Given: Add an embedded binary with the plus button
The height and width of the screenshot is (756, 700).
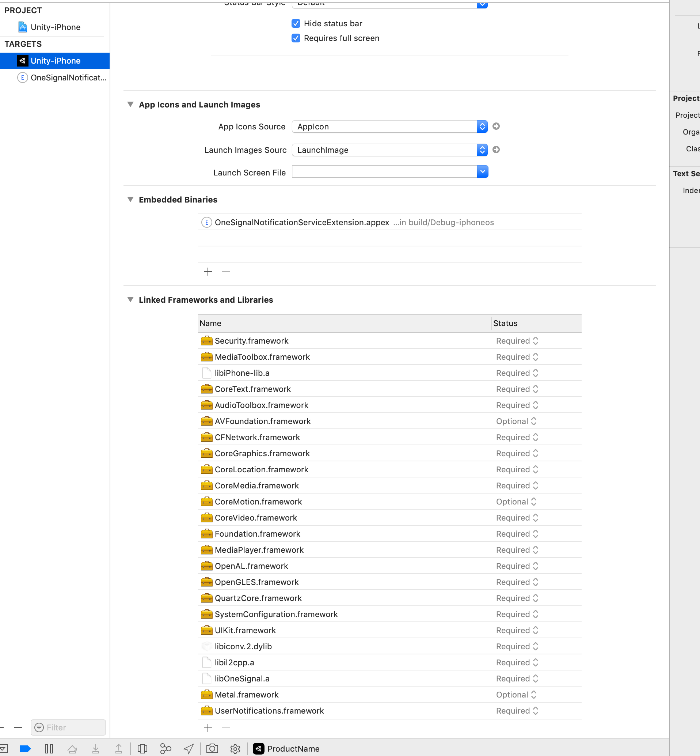Looking at the screenshot, I should click(208, 271).
